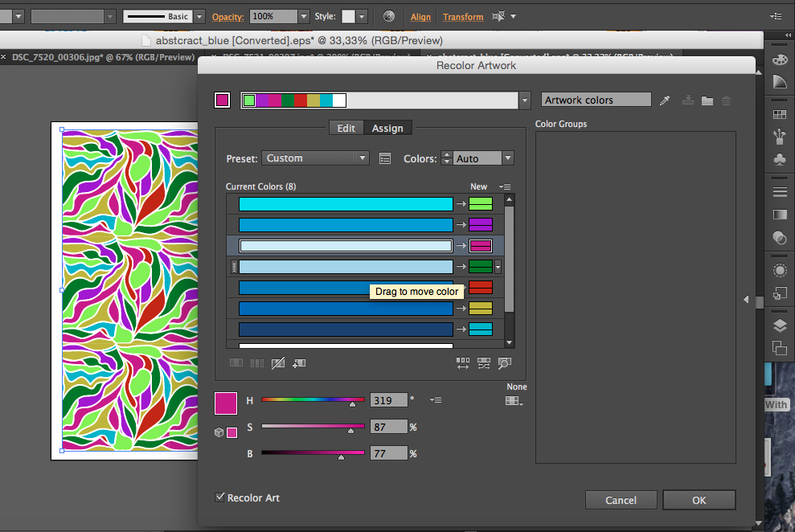Open the Appearance panel icon in right dock
This screenshot has width=795, height=532.
pos(780,271)
